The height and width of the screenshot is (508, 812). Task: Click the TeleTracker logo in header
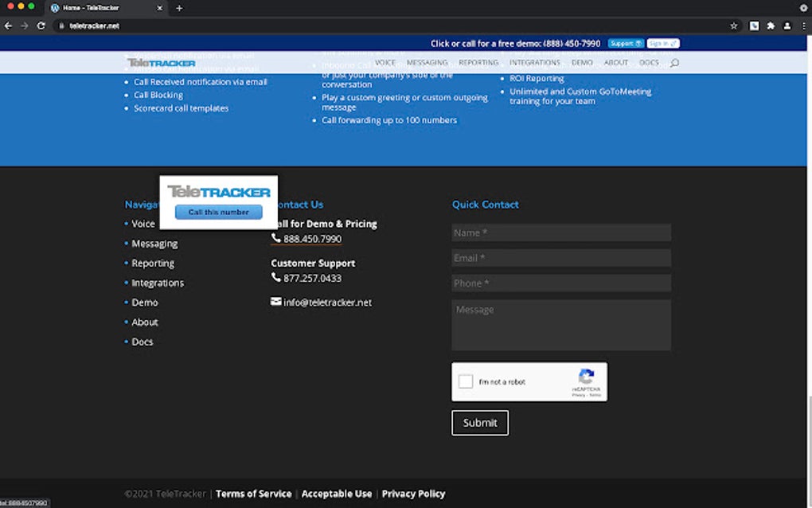pyautogui.click(x=162, y=63)
